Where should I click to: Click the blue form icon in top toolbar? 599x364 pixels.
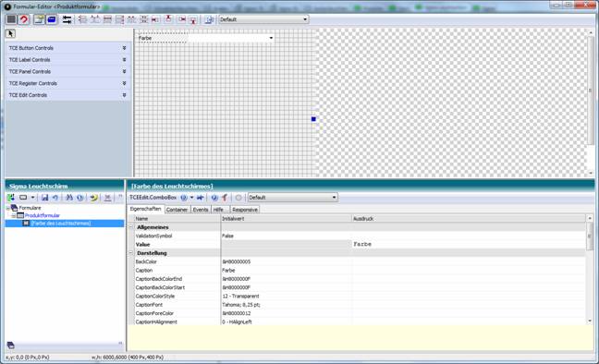tap(52, 19)
